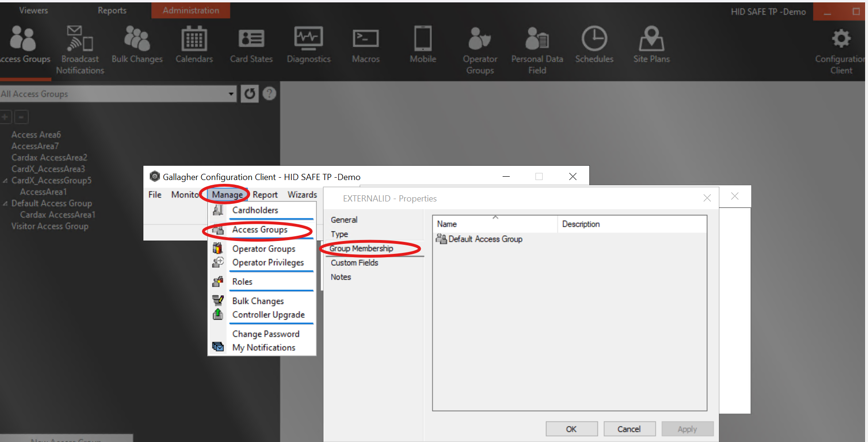Screen dimensions: 868x442
Task: Open the Macros section
Action: pos(366,45)
